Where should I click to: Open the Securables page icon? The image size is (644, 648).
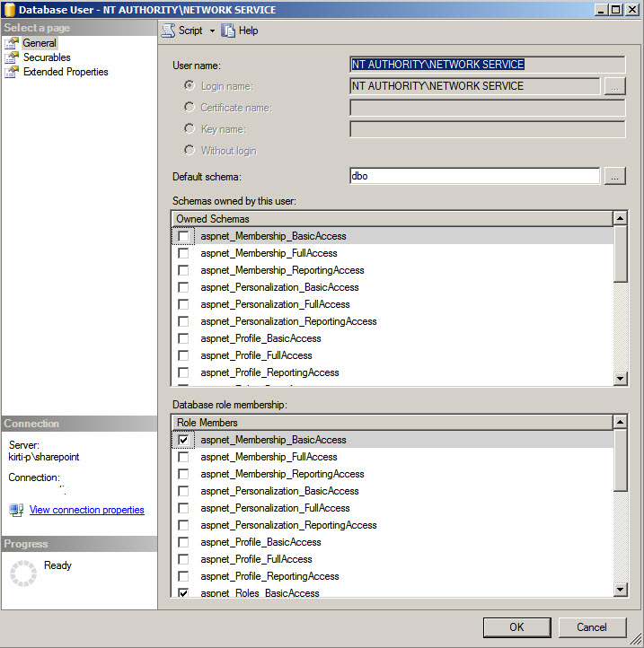(12, 57)
